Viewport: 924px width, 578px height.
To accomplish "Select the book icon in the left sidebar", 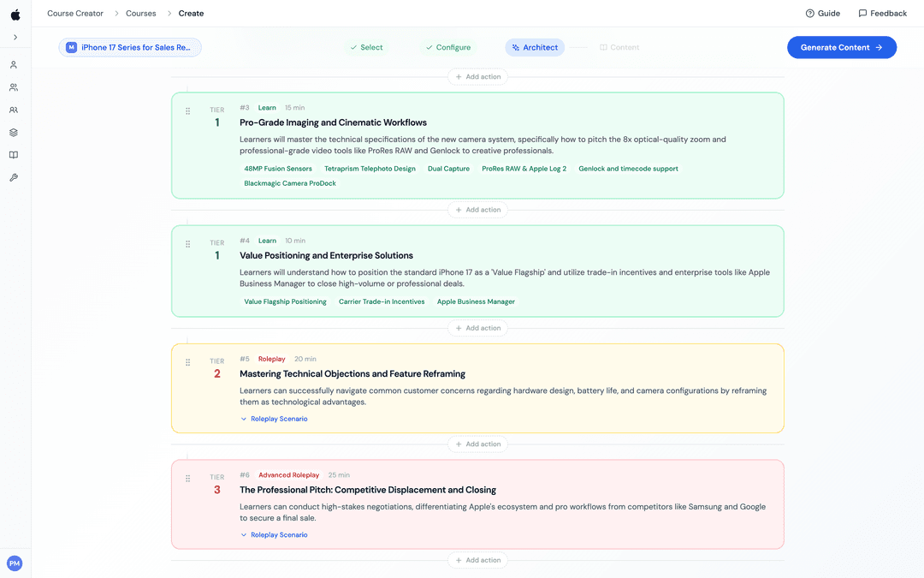I will (x=13, y=155).
